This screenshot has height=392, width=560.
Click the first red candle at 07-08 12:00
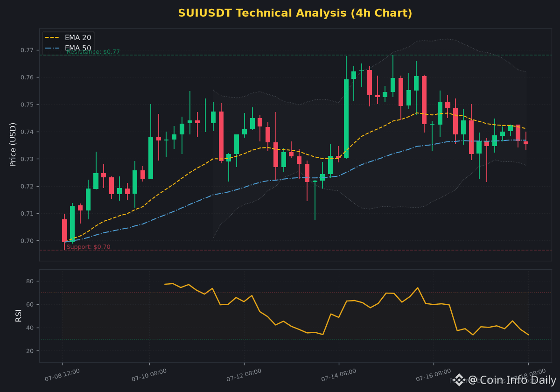pyautogui.click(x=64, y=231)
